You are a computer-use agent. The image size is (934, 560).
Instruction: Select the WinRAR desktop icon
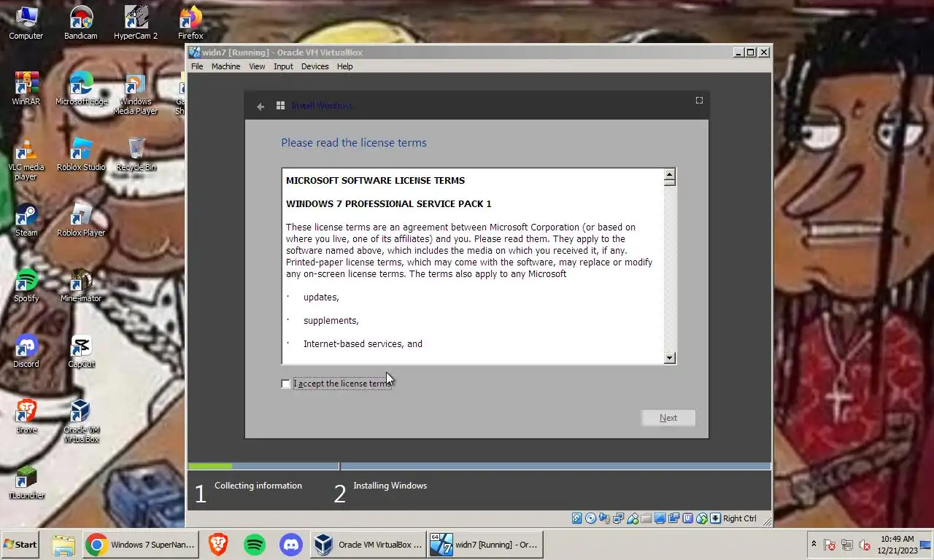[26, 88]
